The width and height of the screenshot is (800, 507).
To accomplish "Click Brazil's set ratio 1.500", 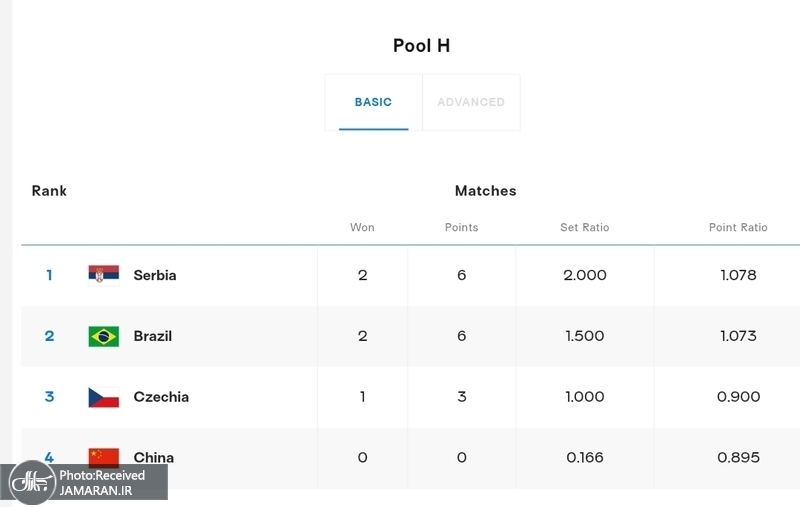I will 584,336.
